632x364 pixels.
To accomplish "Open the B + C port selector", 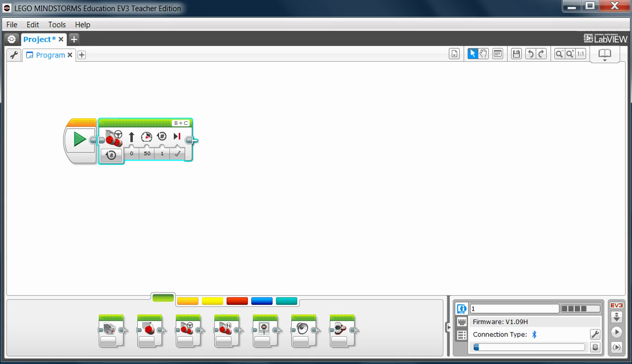I will 181,123.
